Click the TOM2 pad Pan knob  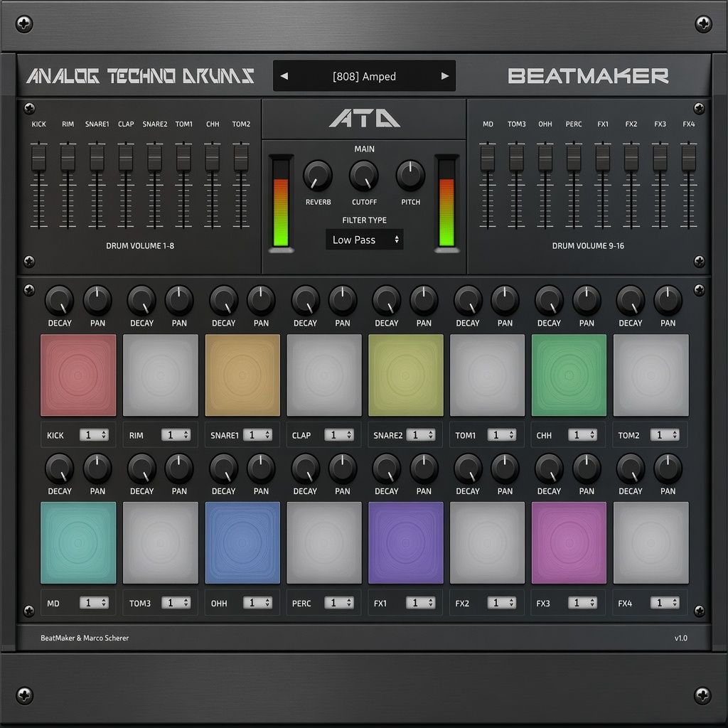(x=668, y=301)
